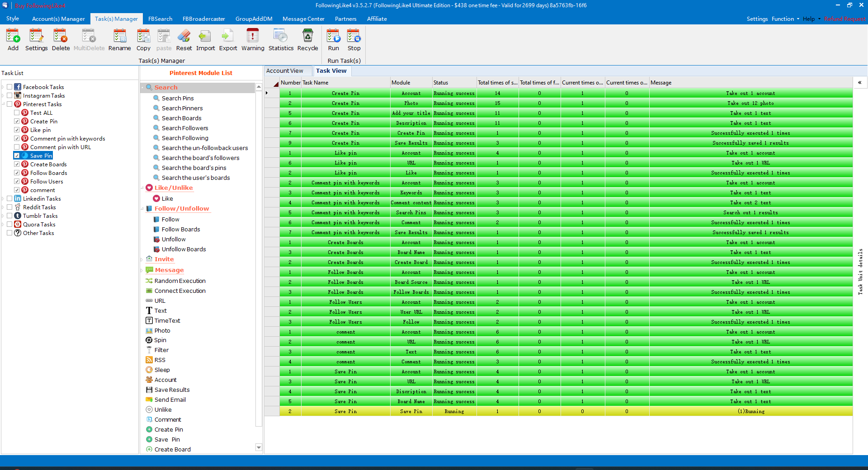Select Search Pins module

point(178,98)
